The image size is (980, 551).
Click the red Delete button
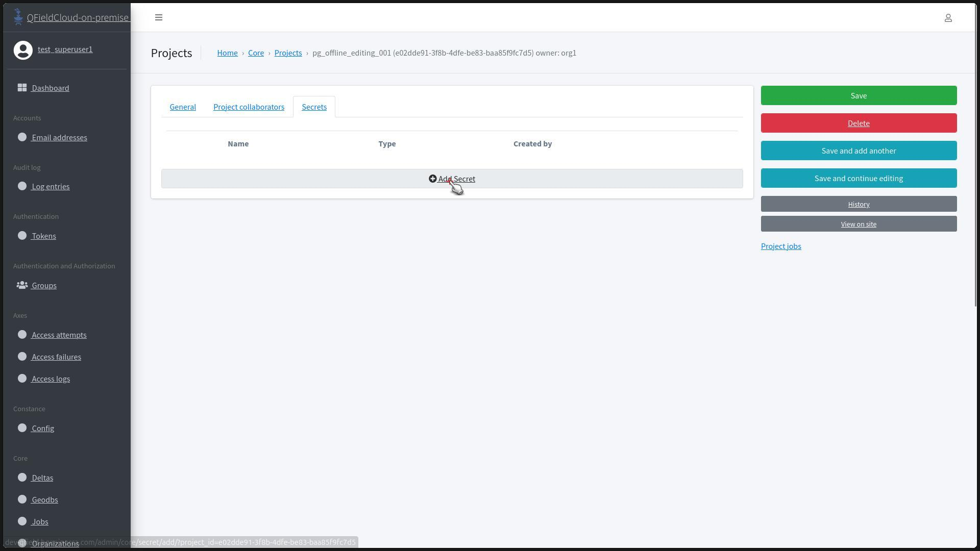tap(859, 123)
